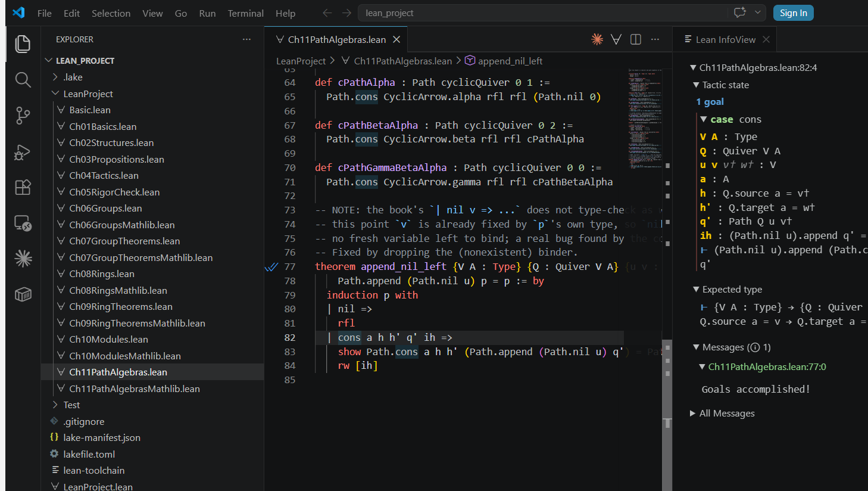Click the LeanProject breadcrumb
Viewport: 868px width, 491px height.
click(x=301, y=61)
